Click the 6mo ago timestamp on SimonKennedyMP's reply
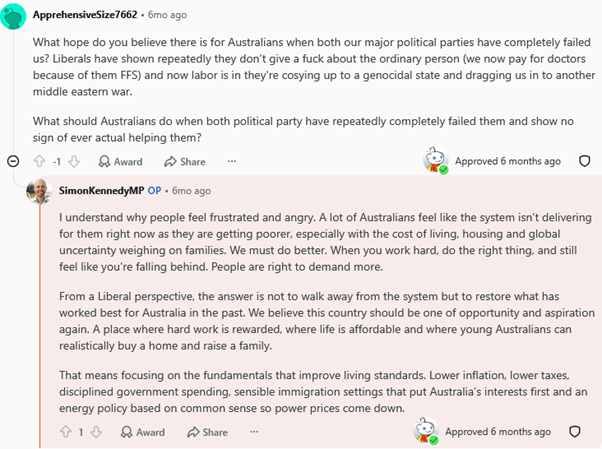 [x=191, y=191]
